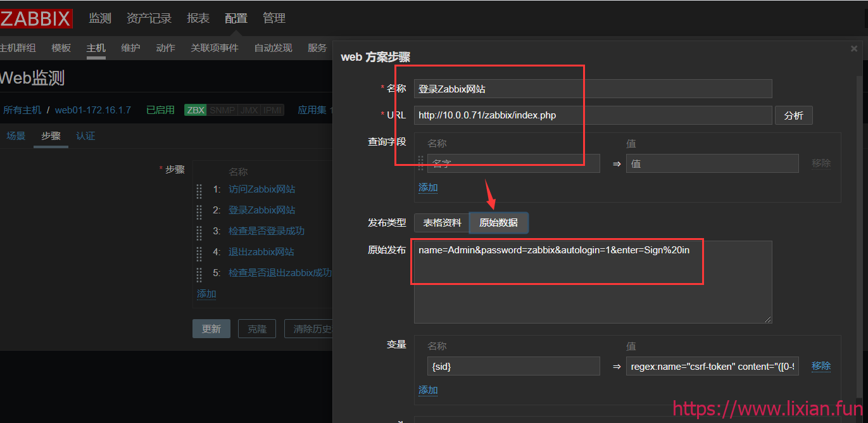This screenshot has width=868, height=423.
Task: Click the 更新 button
Action: pyautogui.click(x=211, y=329)
